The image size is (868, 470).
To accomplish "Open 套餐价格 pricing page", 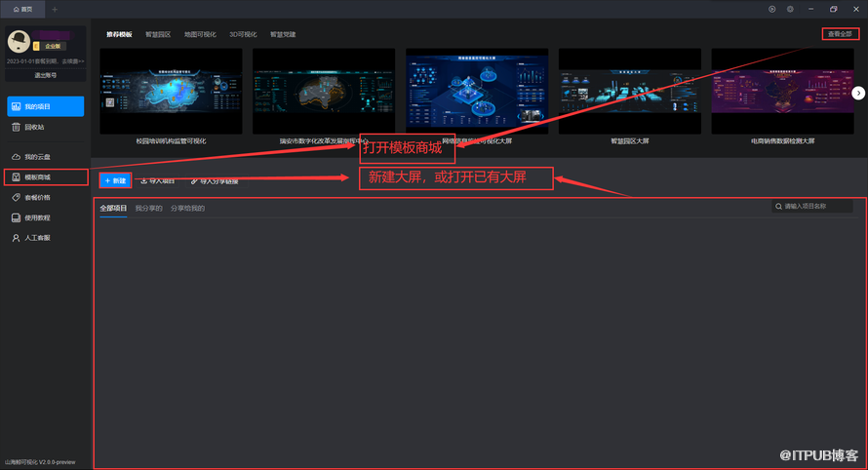I will click(46, 197).
